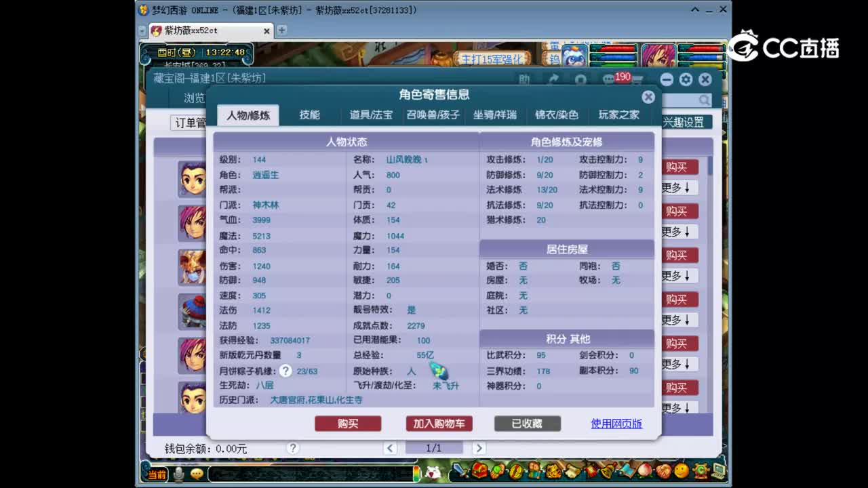Toggle the microphone voice icon
The image size is (868, 488).
click(179, 474)
